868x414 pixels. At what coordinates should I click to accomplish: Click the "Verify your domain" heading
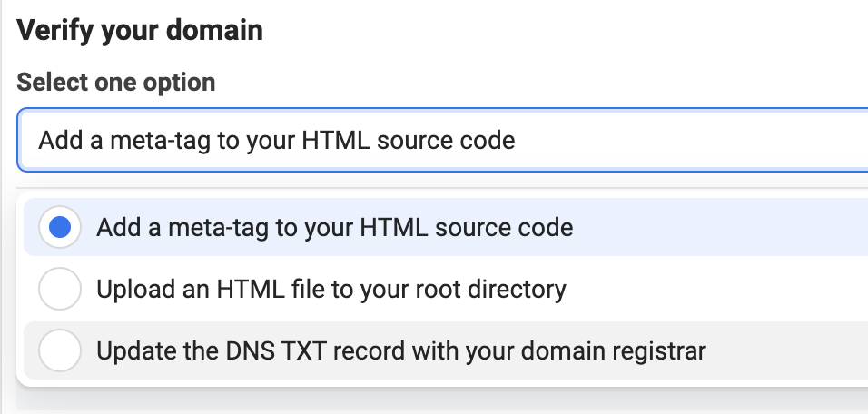140,31
